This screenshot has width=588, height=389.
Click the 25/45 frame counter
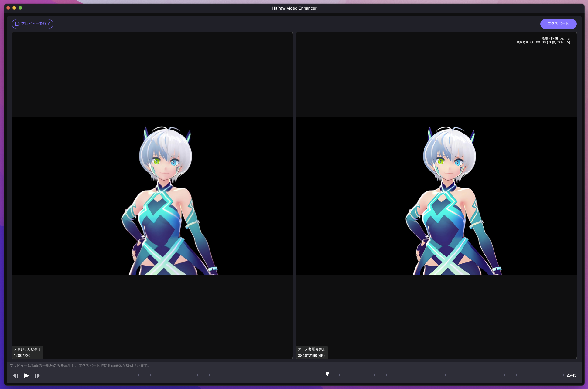point(571,375)
